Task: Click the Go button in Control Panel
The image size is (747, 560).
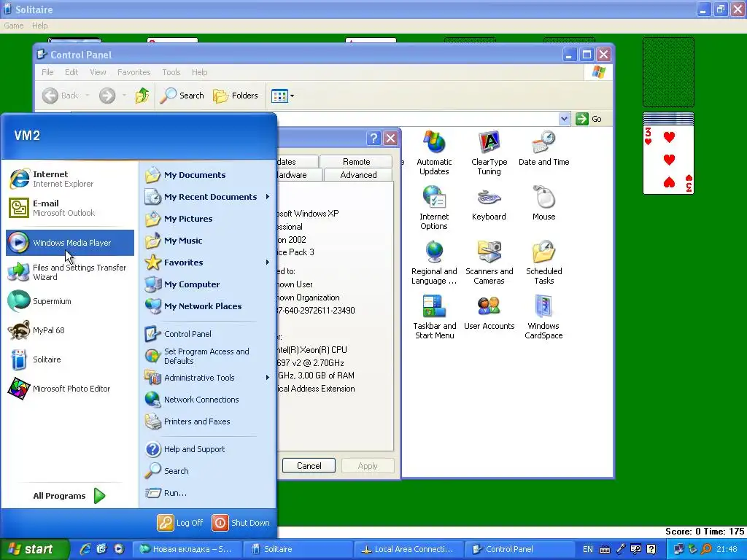Action: click(x=589, y=119)
